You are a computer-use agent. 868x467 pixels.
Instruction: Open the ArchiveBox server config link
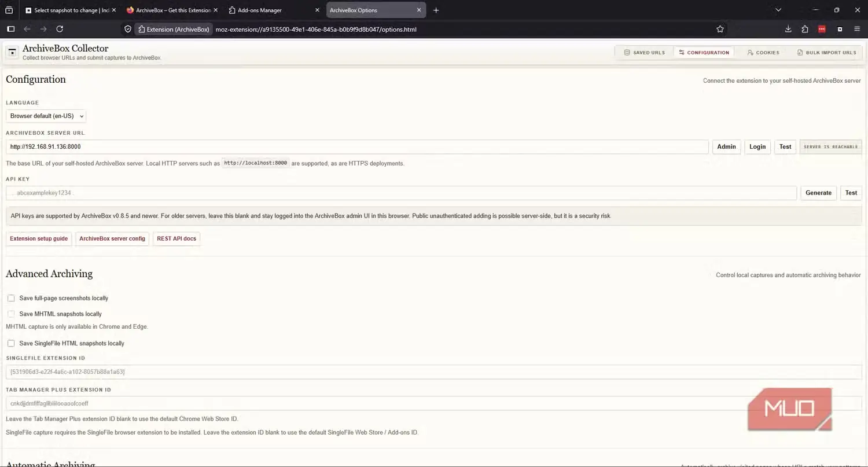point(112,238)
